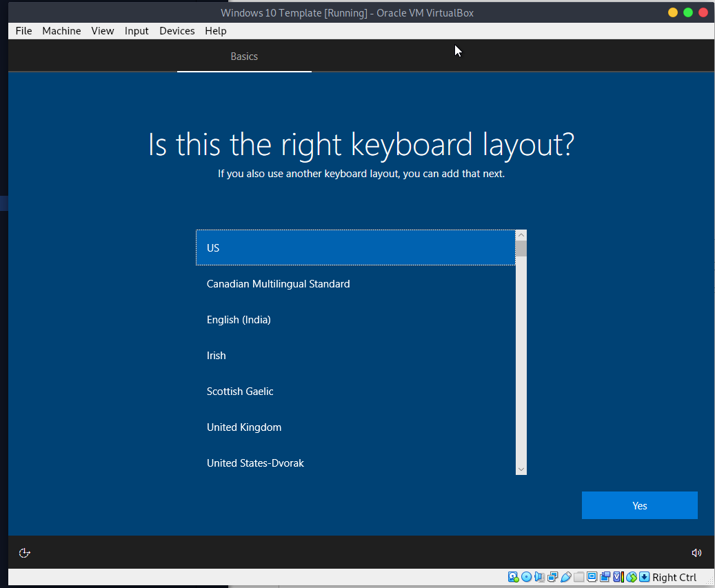Open the View menu
Image resolution: width=715 pixels, height=588 pixels.
coord(103,30)
